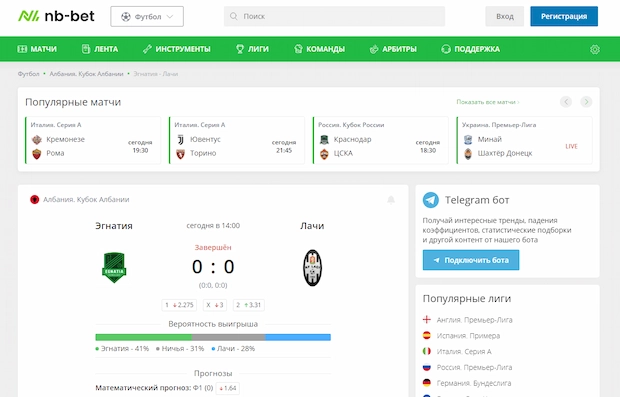Open the Команды menu item
620x397 pixels.
(319, 49)
